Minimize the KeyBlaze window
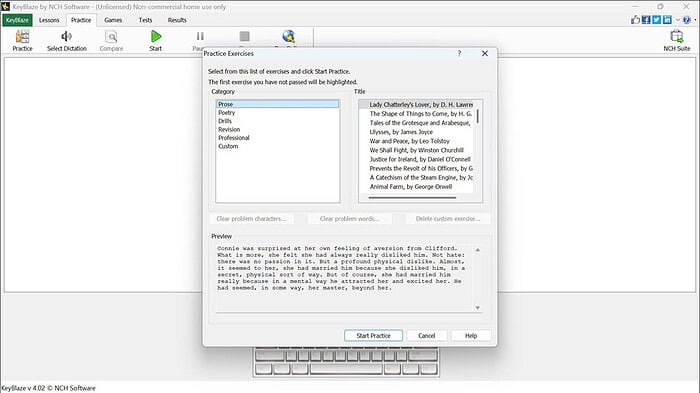The image size is (700, 393). (635, 7)
